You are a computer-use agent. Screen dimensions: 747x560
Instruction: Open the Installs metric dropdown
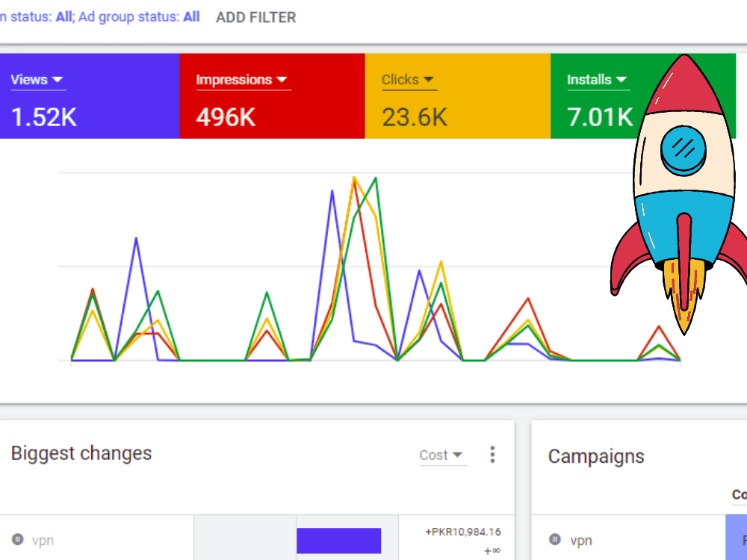point(598,80)
